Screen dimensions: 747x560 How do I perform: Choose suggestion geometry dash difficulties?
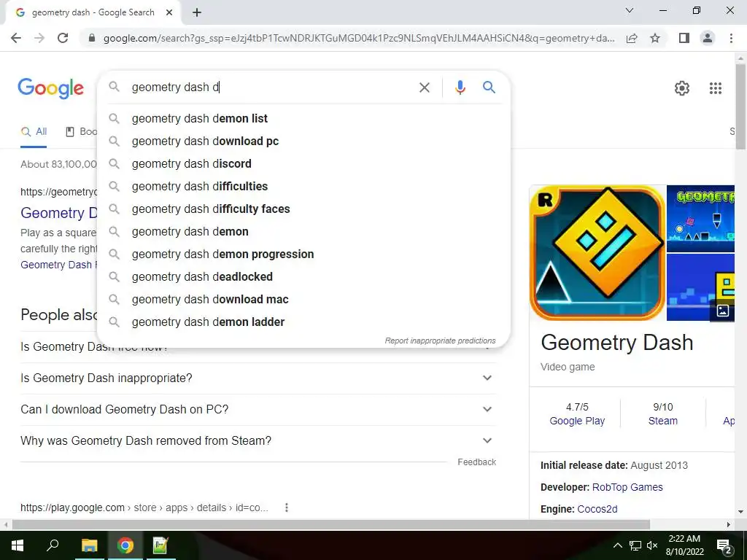point(303,187)
